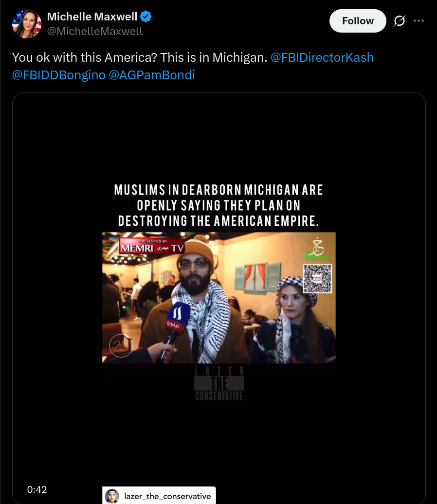This screenshot has width=437, height=504.
Task: Open Michelle Maxwell's profile avatar
Action: click(27, 24)
